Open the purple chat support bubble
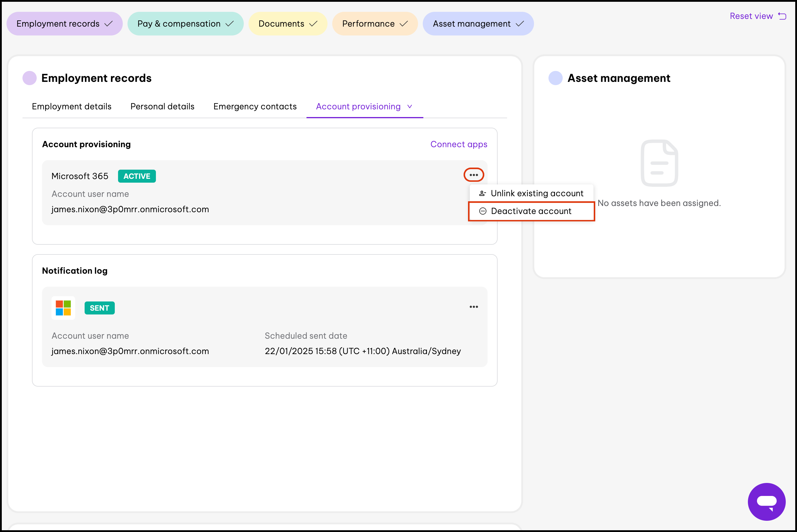The height and width of the screenshot is (532, 797). [766, 502]
